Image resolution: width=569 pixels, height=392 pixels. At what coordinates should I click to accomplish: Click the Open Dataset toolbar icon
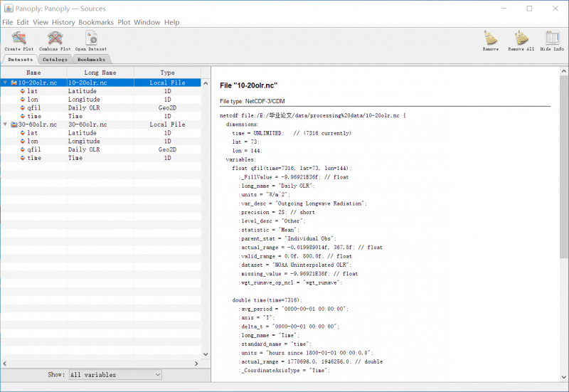click(x=90, y=38)
